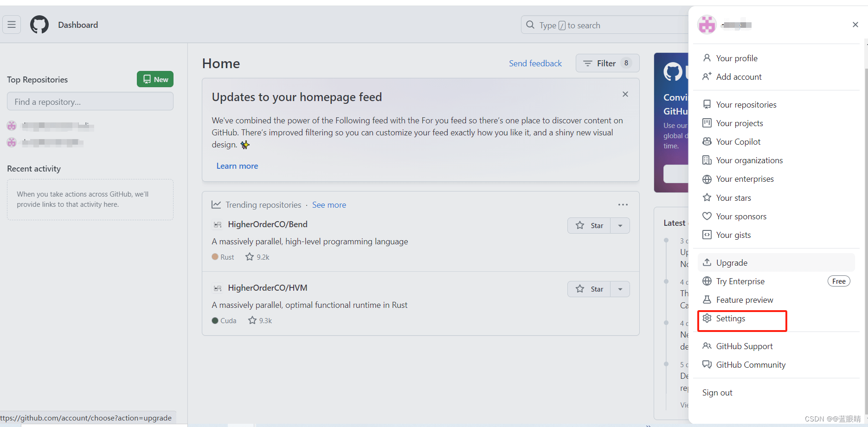868x427 pixels.
Task: Click the Your organizations building icon
Action: (707, 160)
